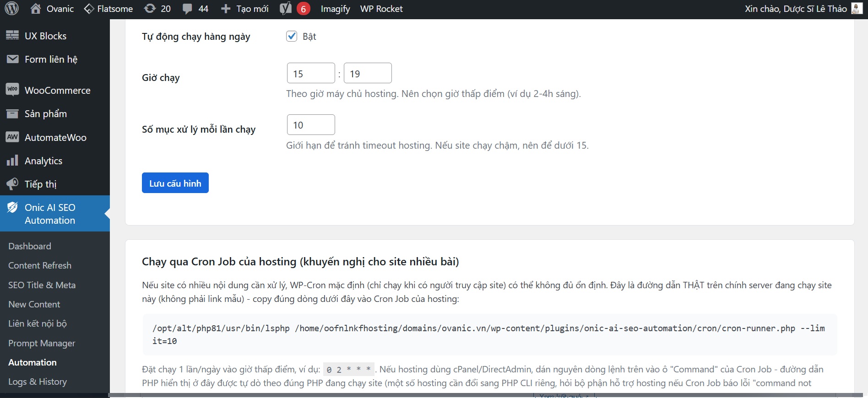
Task: Go to Content Refresh submenu
Action: click(x=40, y=265)
